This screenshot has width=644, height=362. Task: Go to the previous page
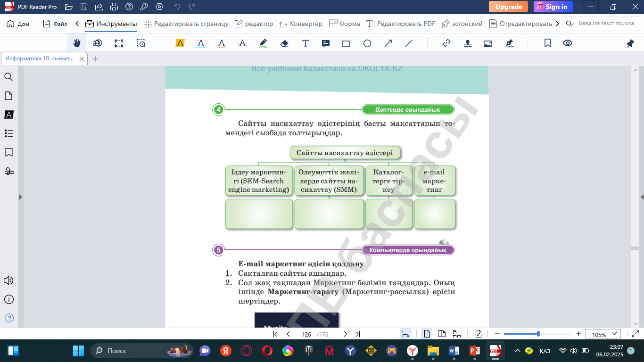(288, 334)
